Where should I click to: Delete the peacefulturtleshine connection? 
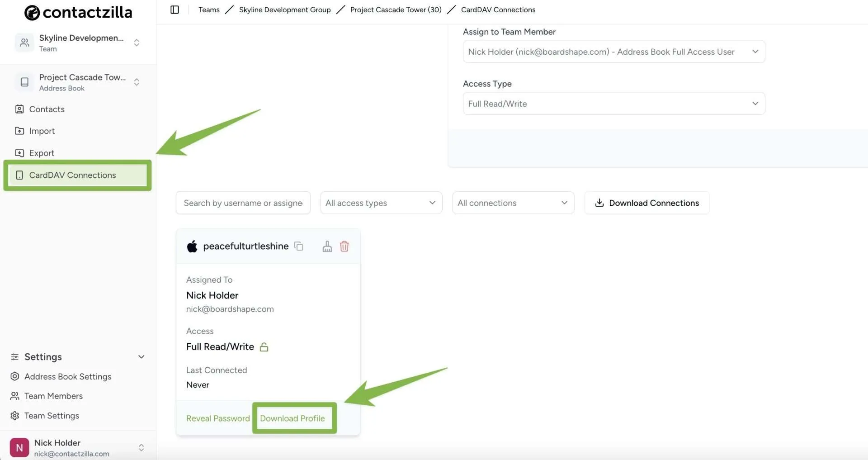click(344, 246)
